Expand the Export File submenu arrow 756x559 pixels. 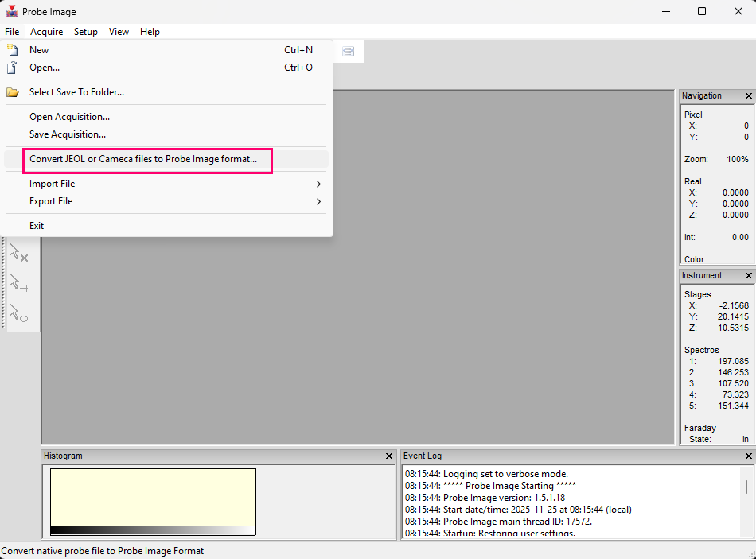318,201
